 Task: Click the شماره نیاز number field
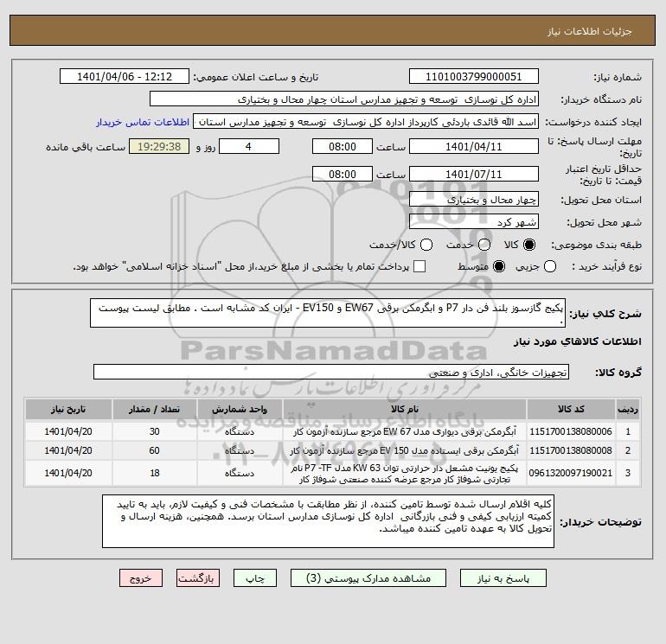[x=474, y=76]
